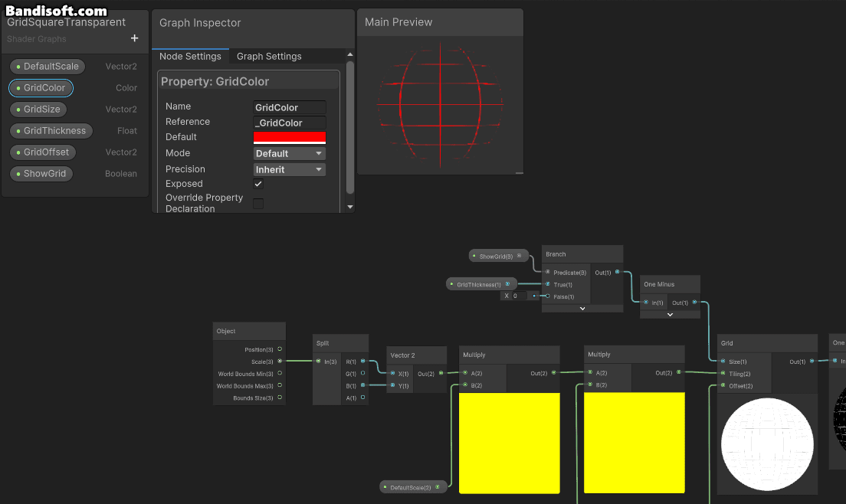Screen dimensions: 846x504
Task: Click first Multiply node B(2) port
Action: coord(465,385)
